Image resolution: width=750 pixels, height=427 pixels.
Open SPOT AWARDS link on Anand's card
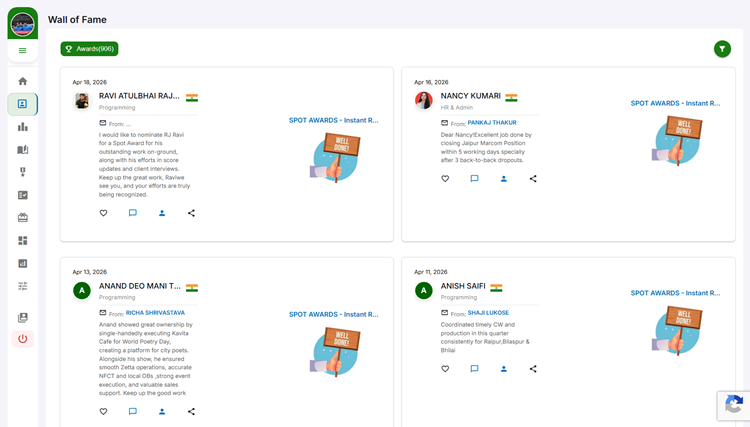tap(333, 315)
